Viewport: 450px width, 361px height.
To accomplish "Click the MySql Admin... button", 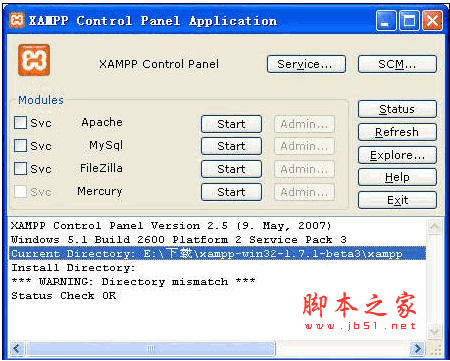I will pos(304,146).
